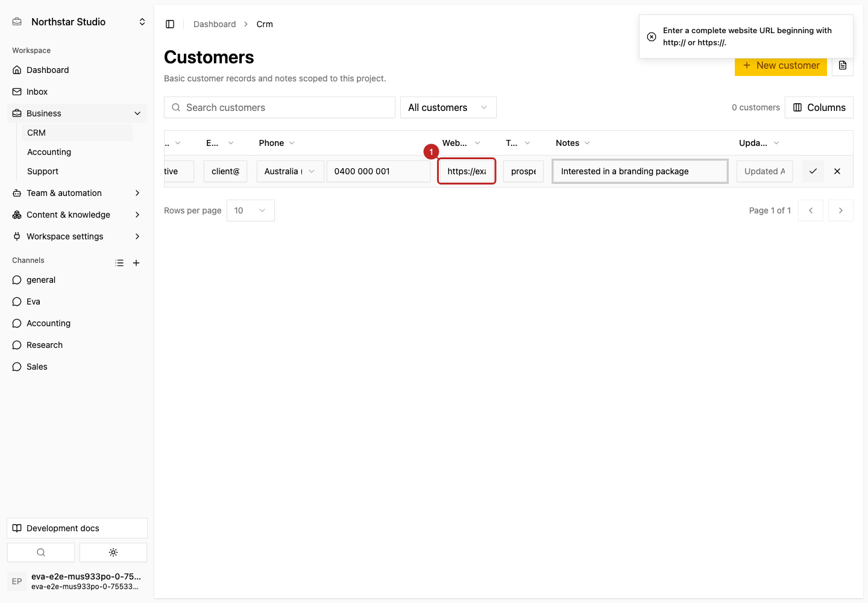Open the Rows per page dropdown

[251, 210]
